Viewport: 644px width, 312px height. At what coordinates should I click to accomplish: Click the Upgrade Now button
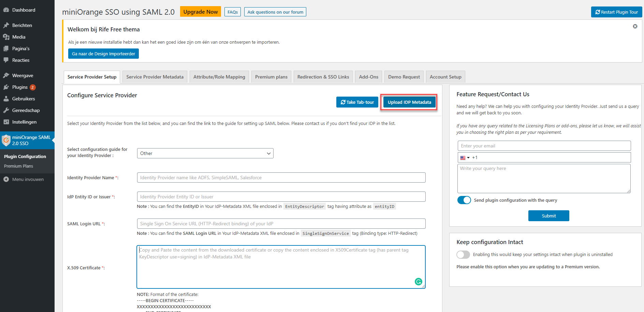pos(201,12)
